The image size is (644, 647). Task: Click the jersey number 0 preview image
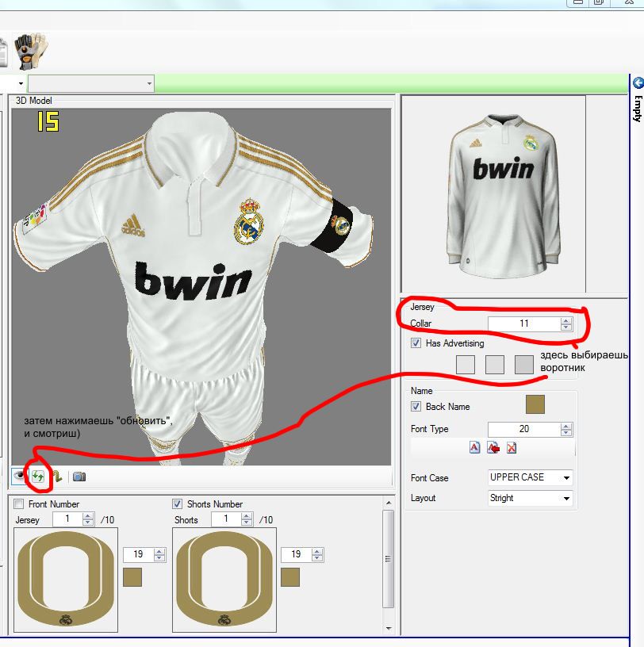[x=66, y=580]
